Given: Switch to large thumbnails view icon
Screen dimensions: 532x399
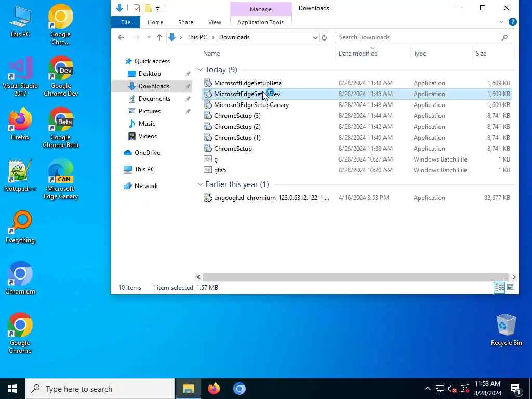Looking at the screenshot, I should 511,287.
